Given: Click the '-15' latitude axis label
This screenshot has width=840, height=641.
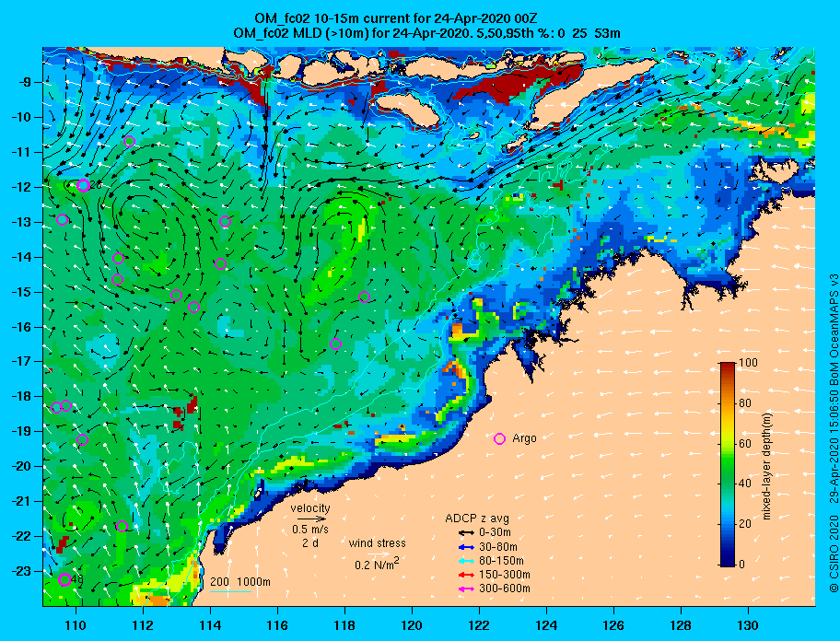Looking at the screenshot, I should 22,292.
